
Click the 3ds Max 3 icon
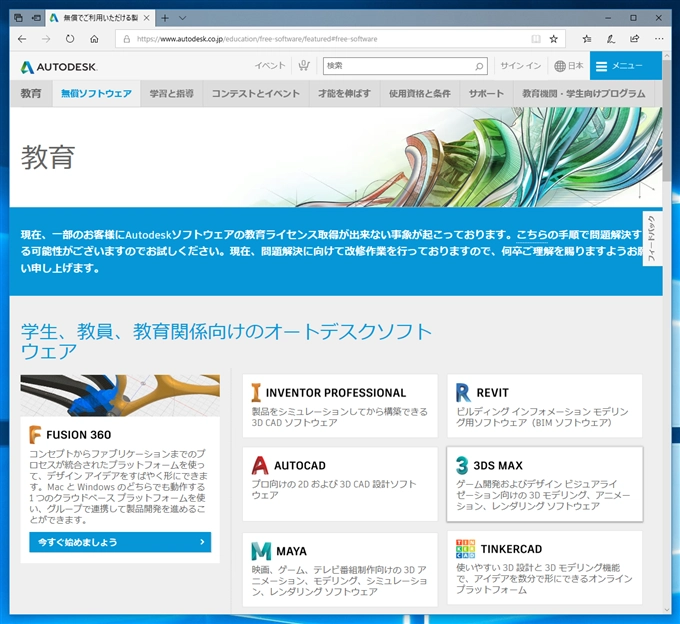coord(462,465)
